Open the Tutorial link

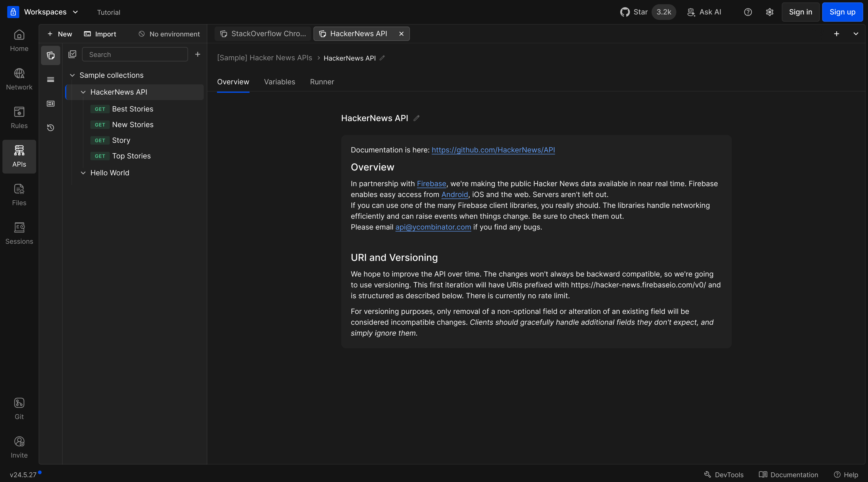pyautogui.click(x=108, y=12)
